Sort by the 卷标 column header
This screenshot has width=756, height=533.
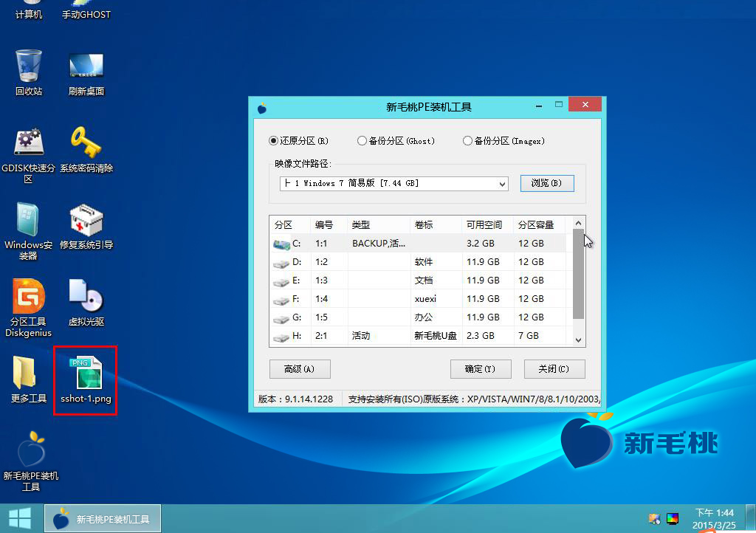[436, 224]
